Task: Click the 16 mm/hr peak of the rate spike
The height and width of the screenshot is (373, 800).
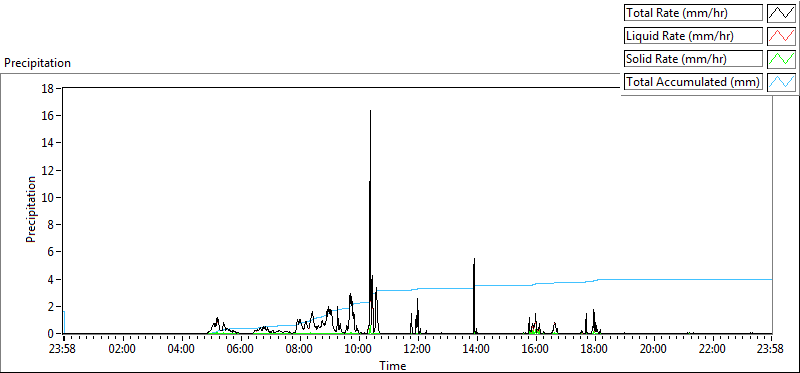Action: point(370,111)
